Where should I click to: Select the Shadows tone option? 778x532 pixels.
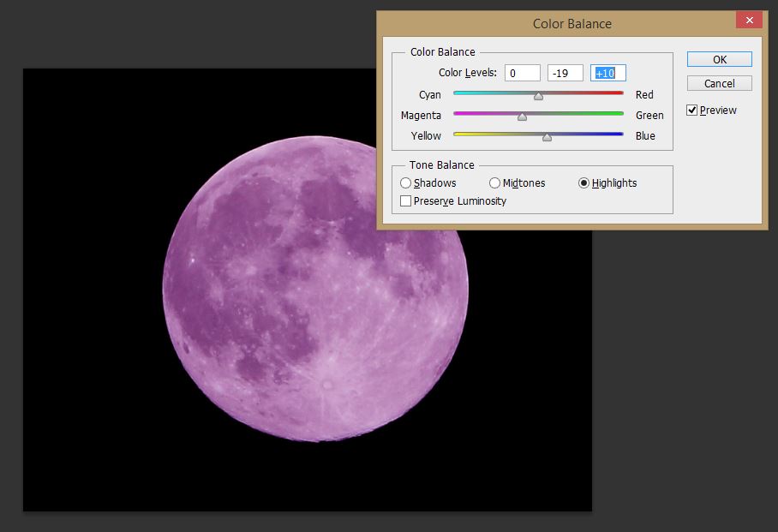tap(406, 183)
